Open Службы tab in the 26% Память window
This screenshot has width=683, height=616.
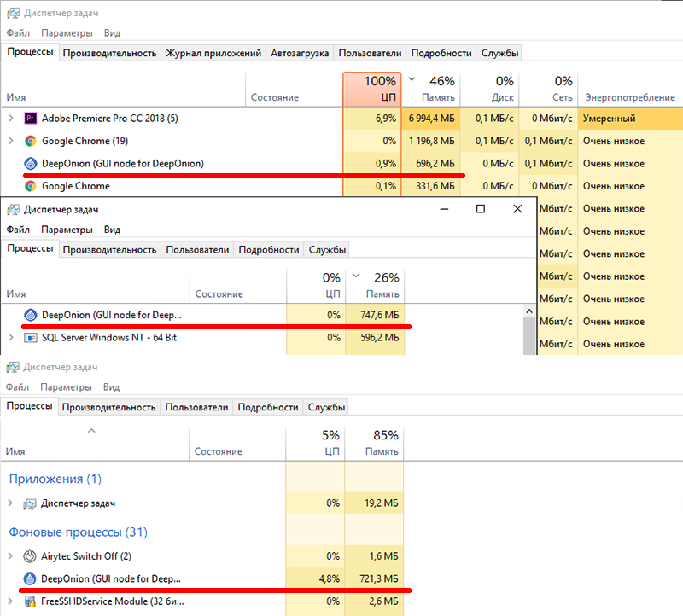pyautogui.click(x=327, y=250)
